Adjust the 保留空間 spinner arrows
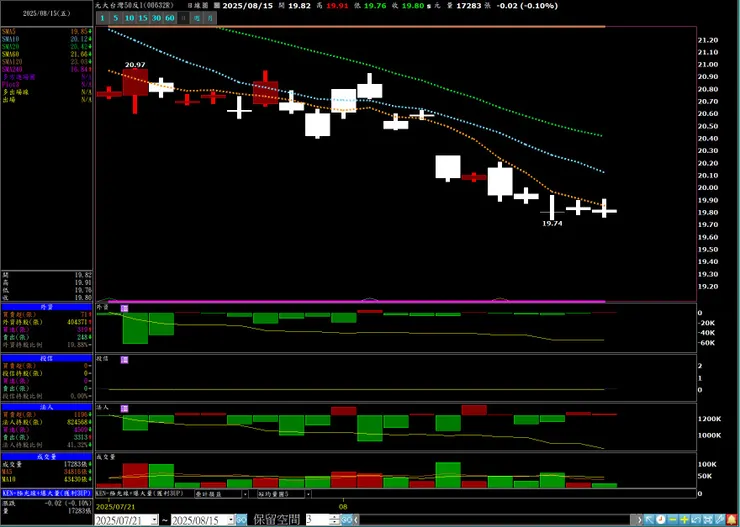 click(334, 520)
